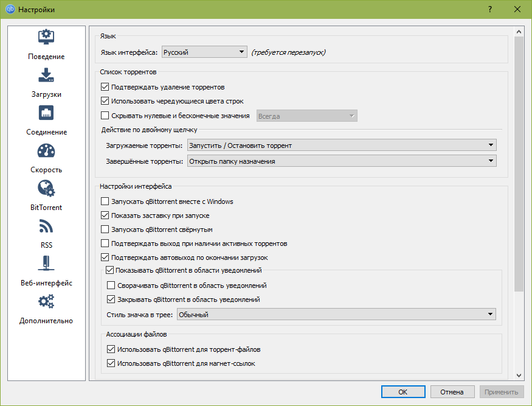Enable Скрывать нулевые и бесконечные значения
The image size is (532, 406).
(105, 116)
